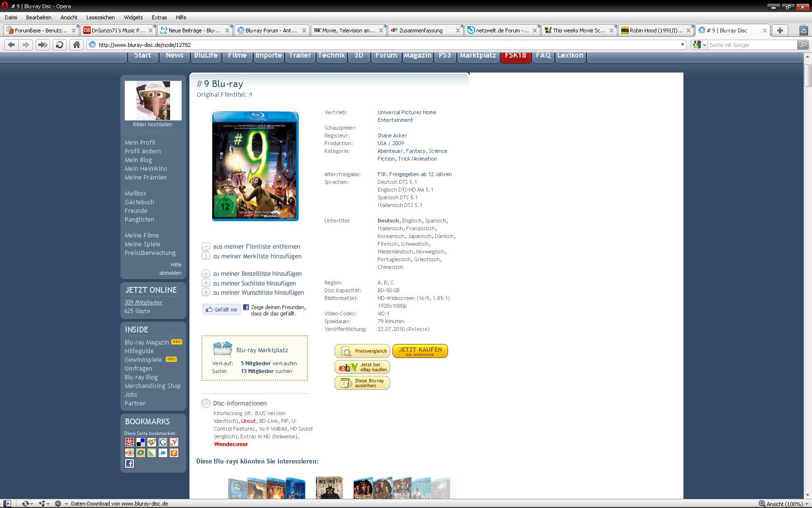Click the Oneview bookmark icon
Image resolution: width=812 pixels, height=508 pixels.
[141, 453]
